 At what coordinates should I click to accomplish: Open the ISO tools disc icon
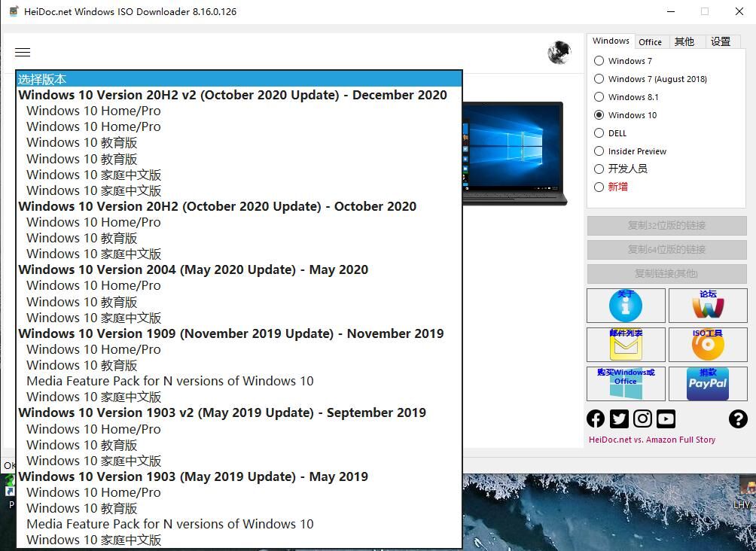[x=707, y=345]
